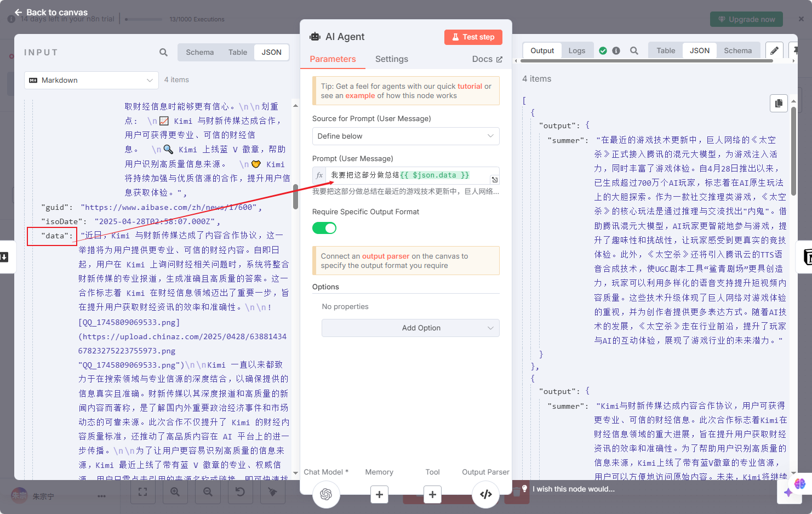Open the output info icon
Screen dimensions: 812x514
coord(616,50)
